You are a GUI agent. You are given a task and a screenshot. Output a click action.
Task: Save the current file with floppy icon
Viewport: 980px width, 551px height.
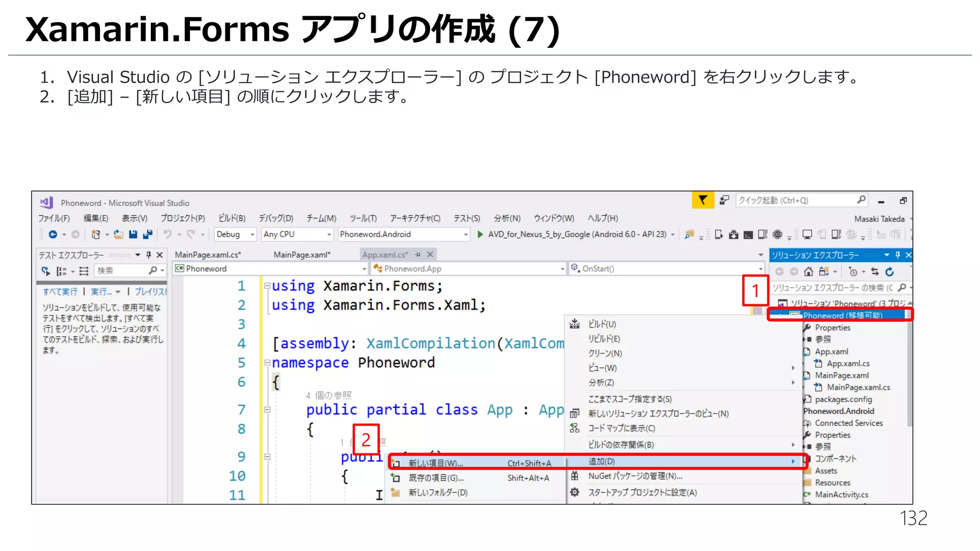pos(133,234)
